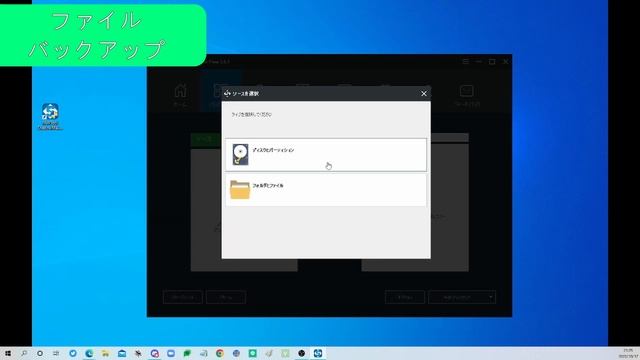Open the Zoom icon on the taskbar

tap(171, 353)
